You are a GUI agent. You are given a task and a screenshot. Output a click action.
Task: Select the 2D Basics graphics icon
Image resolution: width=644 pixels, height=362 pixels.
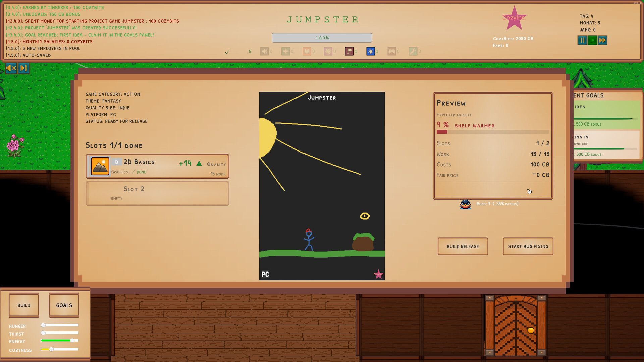100,166
